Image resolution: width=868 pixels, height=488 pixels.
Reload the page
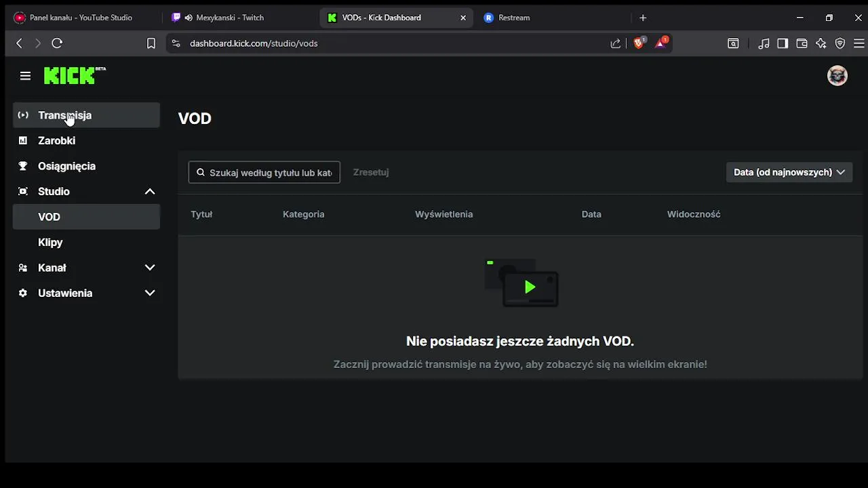point(57,43)
